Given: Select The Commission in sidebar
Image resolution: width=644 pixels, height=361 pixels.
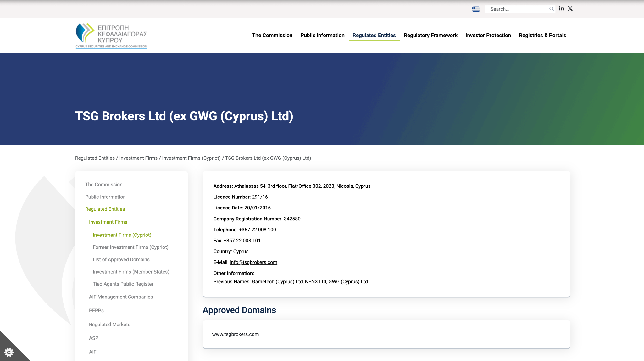Looking at the screenshot, I should click(x=104, y=185).
